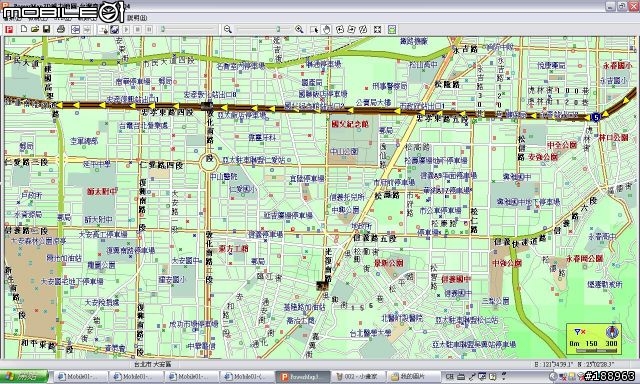This screenshot has width=640, height=384.
Task: Click the fit-to-full-extent arrows icon
Action: click(378, 29)
